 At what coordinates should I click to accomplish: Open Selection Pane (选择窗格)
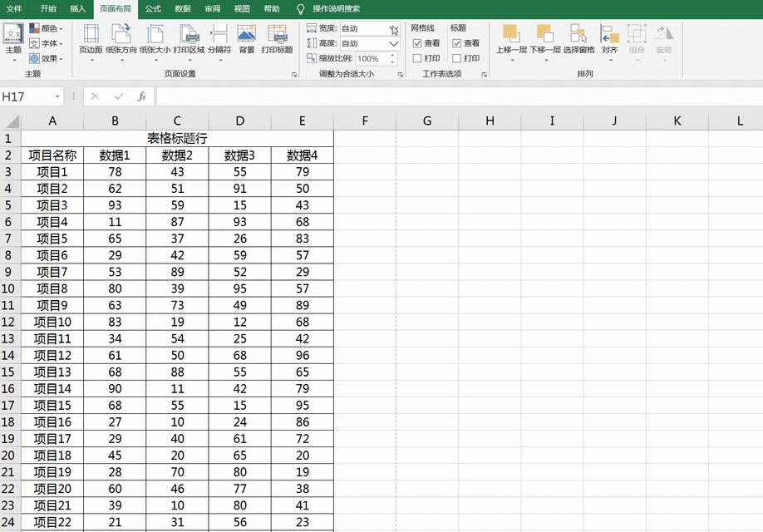579,39
